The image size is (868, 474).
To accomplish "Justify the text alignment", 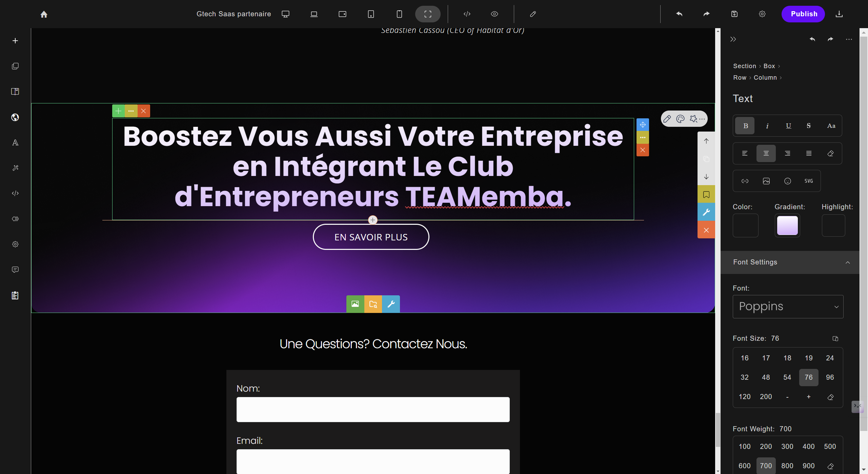I will [809, 154].
